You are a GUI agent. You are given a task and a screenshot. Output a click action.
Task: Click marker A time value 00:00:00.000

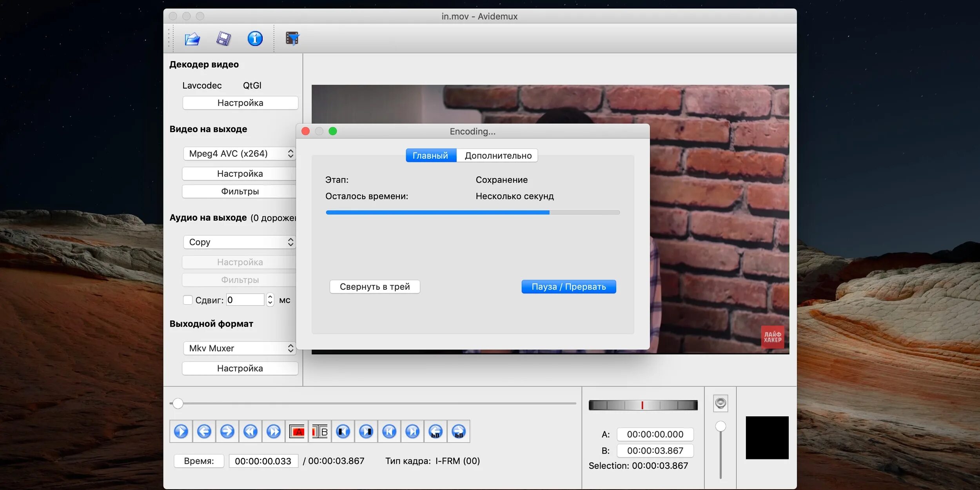655,434
